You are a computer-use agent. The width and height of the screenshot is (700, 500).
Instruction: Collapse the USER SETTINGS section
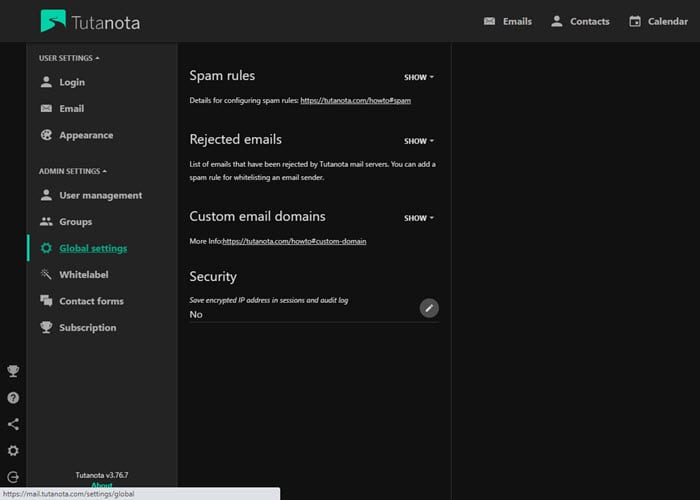(69, 58)
